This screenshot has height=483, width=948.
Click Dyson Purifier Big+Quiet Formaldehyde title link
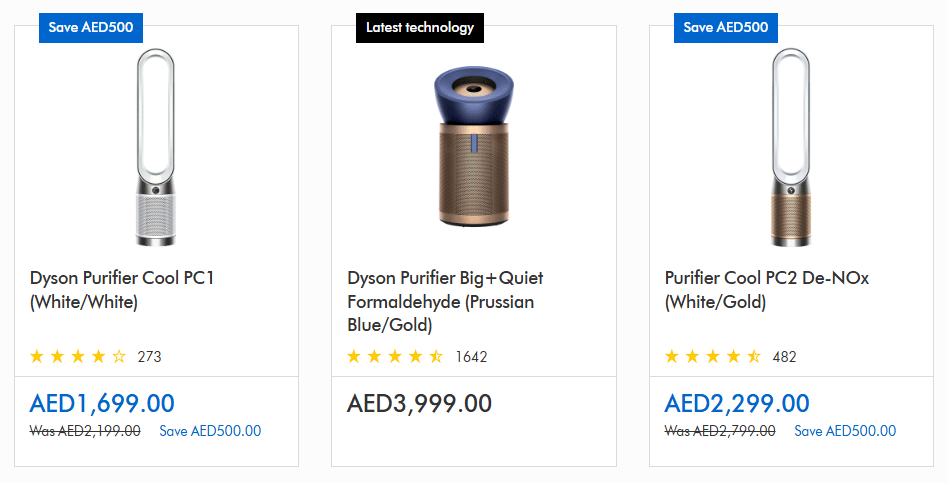445,301
